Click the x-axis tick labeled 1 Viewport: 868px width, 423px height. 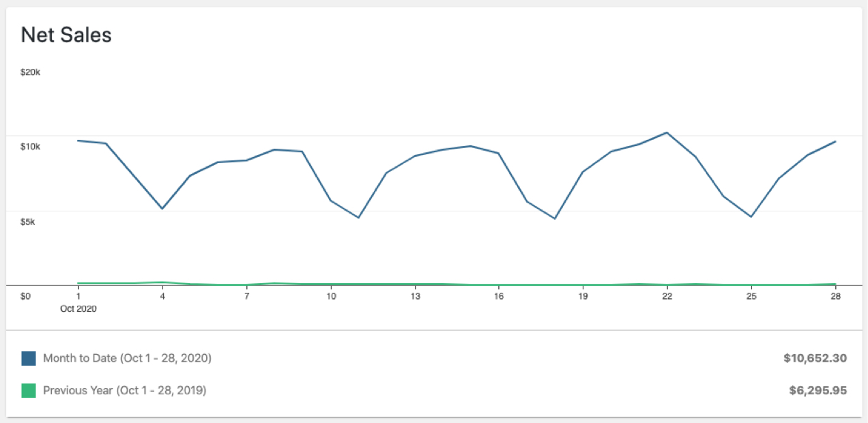(78, 296)
